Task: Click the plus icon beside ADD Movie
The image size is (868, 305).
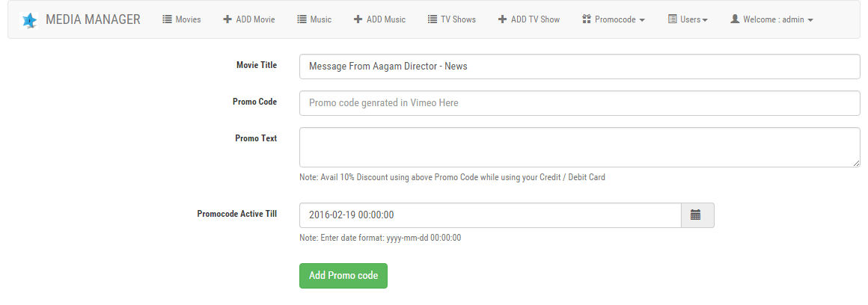Action: (227, 19)
